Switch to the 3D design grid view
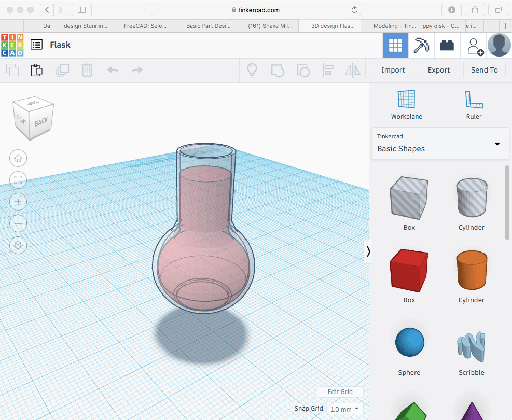The height and width of the screenshot is (420, 512). click(x=395, y=46)
